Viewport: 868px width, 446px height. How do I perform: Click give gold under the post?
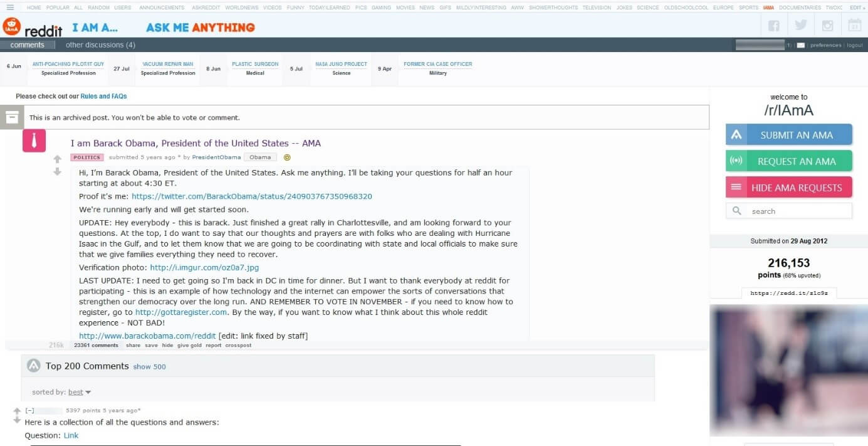pyautogui.click(x=189, y=346)
